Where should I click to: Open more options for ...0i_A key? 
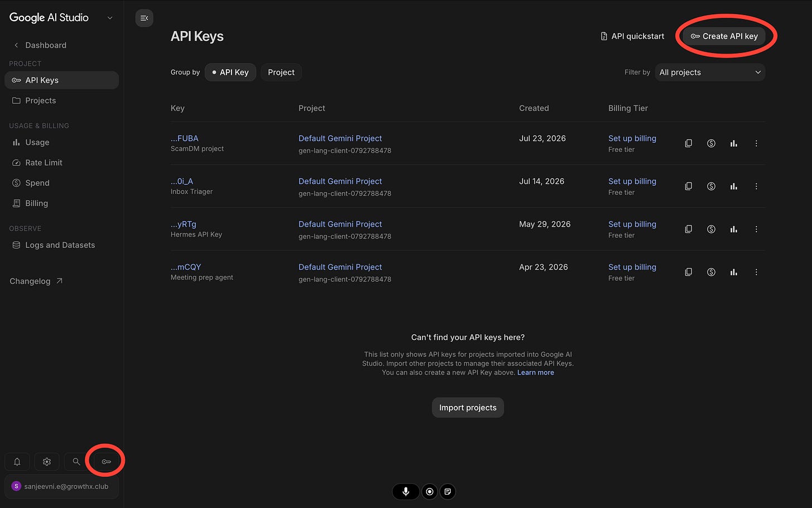[756, 186]
